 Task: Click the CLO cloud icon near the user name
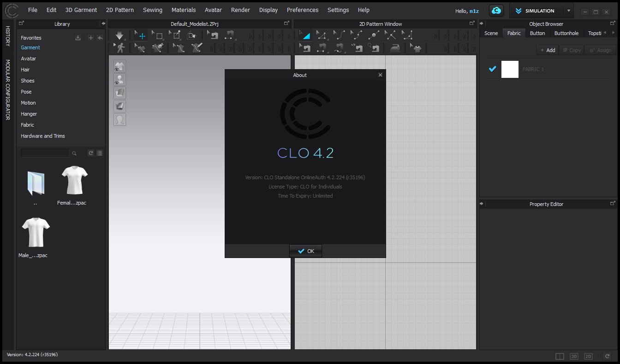496,11
